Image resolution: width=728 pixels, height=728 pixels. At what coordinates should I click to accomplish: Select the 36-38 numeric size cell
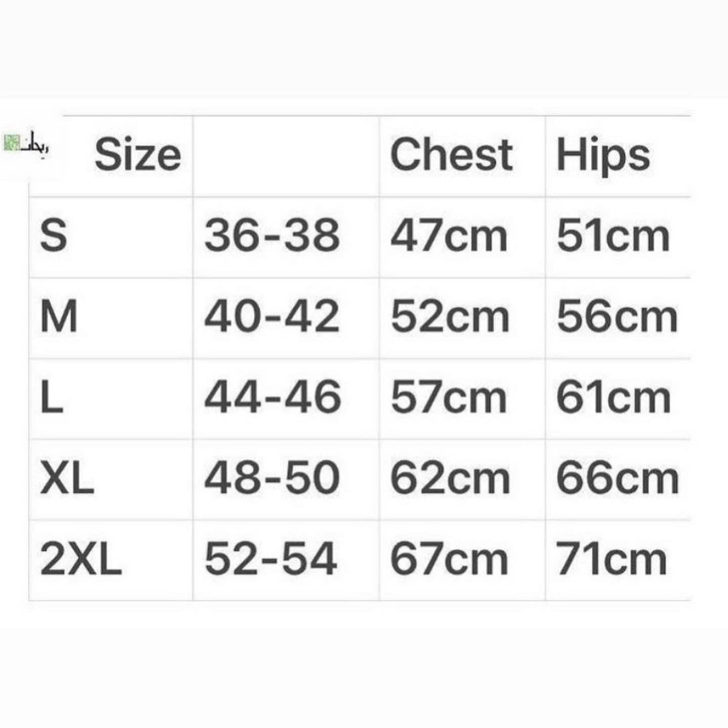coord(272,236)
